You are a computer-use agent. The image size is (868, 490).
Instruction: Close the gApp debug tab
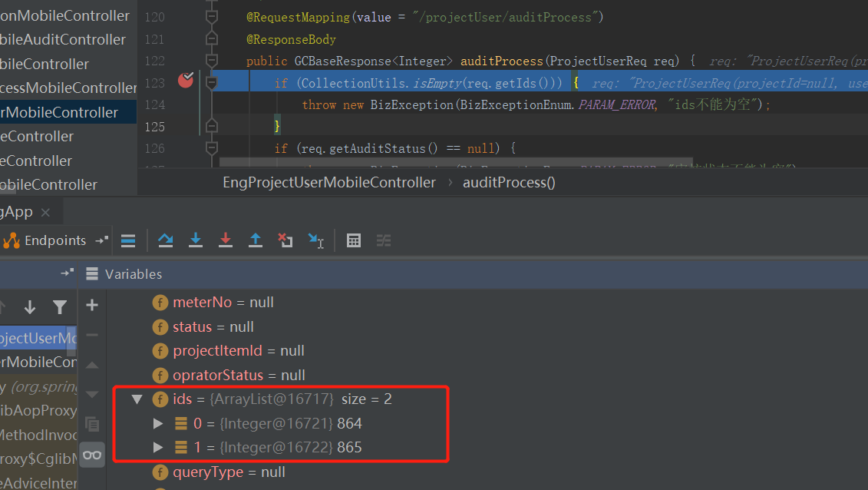[45, 212]
